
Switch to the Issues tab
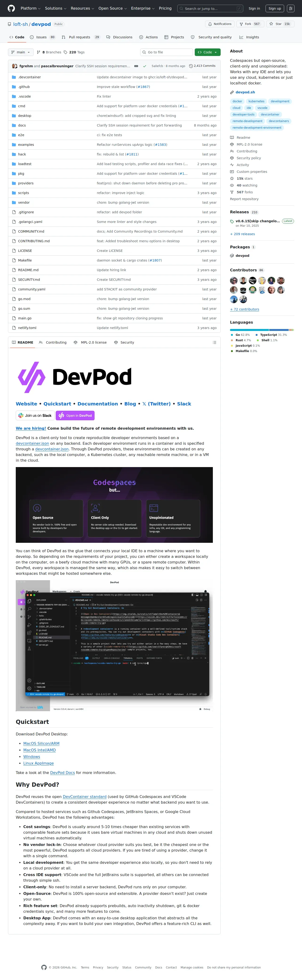pyautogui.click(x=43, y=37)
